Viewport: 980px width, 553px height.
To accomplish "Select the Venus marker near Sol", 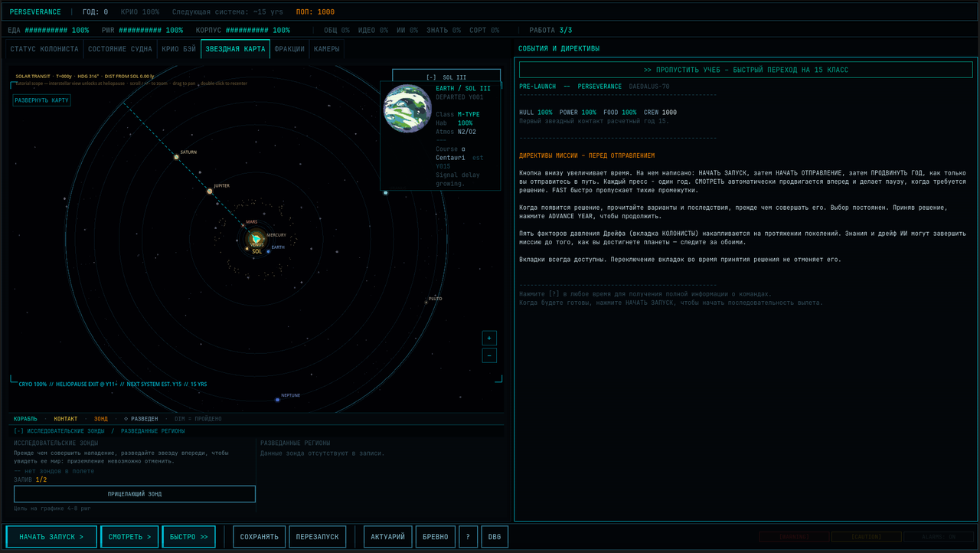I will click(x=247, y=248).
